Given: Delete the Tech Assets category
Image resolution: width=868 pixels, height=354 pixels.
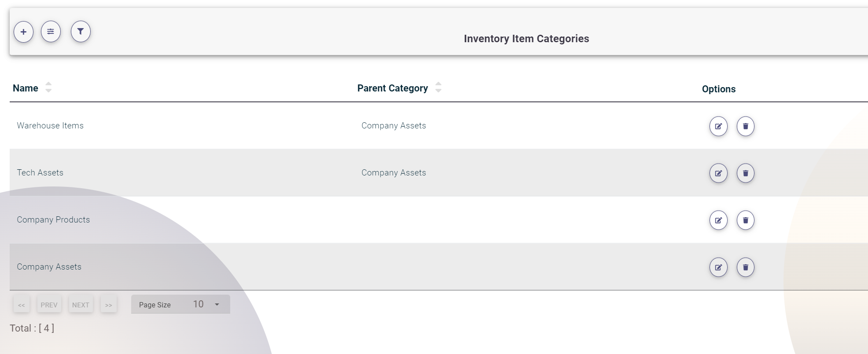Looking at the screenshot, I should coord(745,173).
